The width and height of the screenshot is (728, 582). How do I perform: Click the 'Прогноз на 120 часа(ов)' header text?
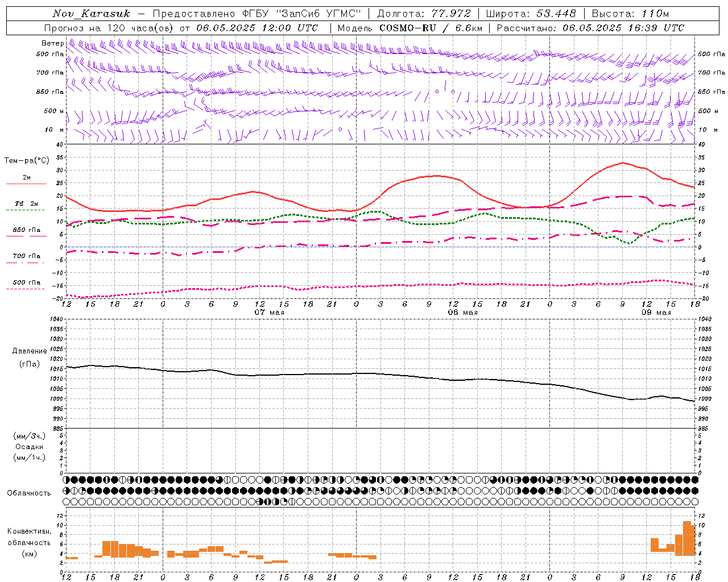coord(110,28)
